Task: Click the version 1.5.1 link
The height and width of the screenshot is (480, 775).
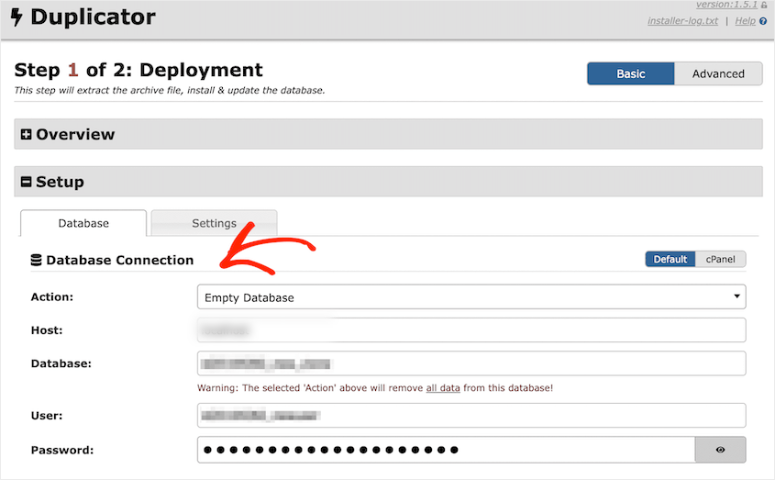Action: pyautogui.click(x=727, y=4)
